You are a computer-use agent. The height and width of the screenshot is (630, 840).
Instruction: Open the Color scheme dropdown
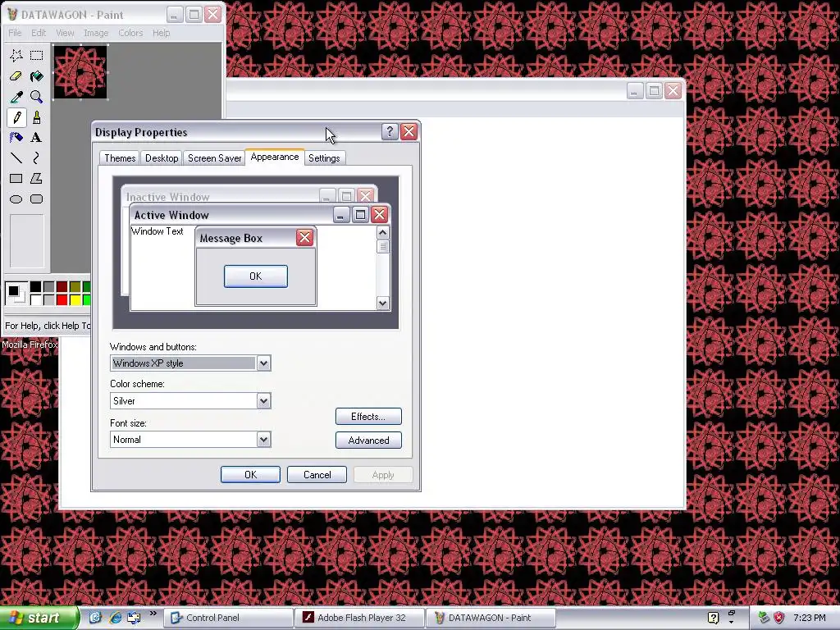263,400
